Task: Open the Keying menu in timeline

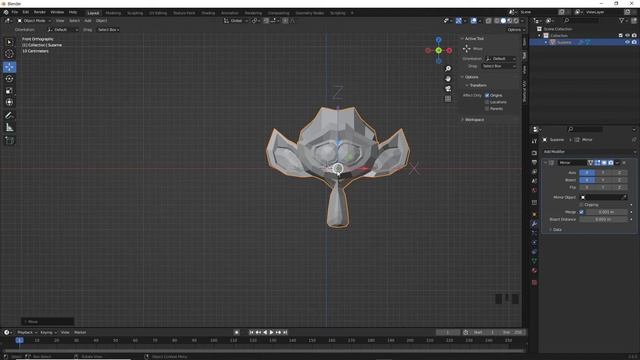Action: coord(48,332)
